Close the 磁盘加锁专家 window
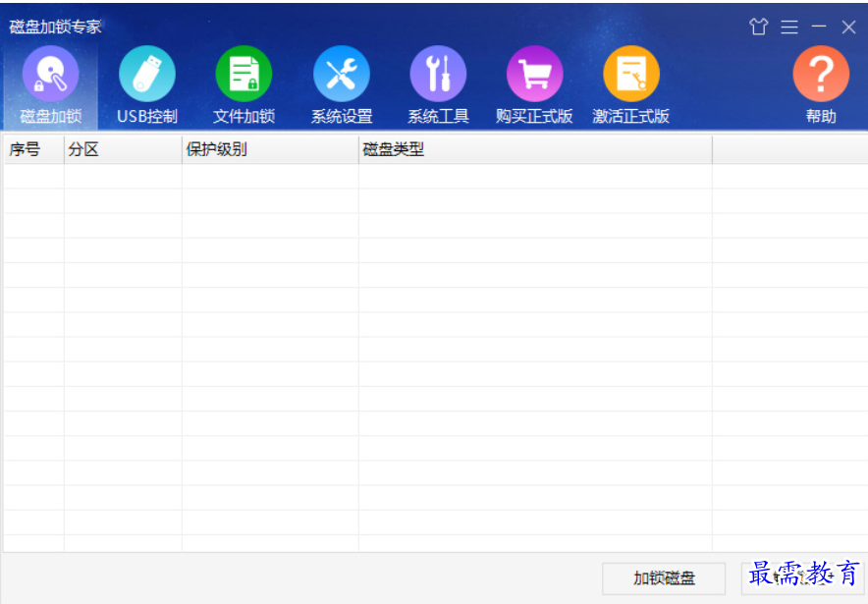 click(848, 27)
